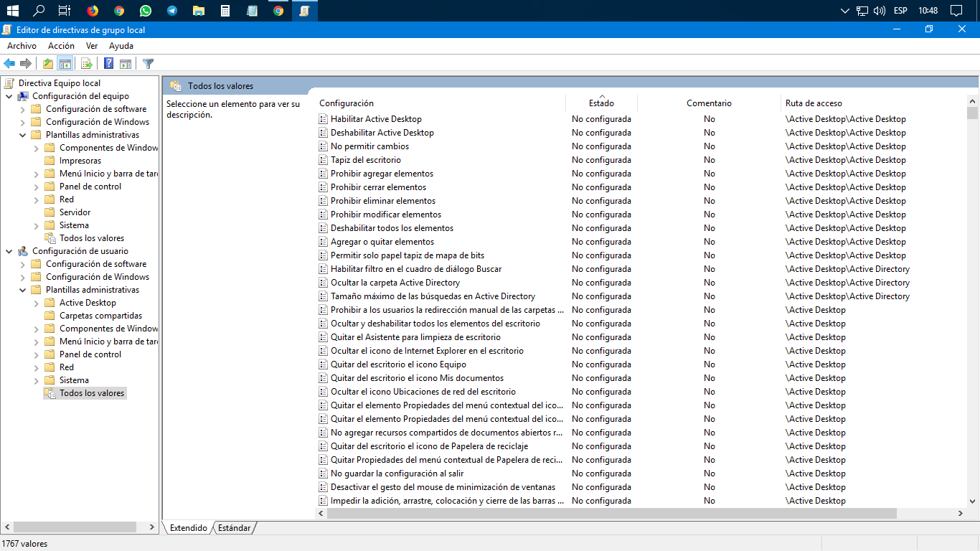Image resolution: width=980 pixels, height=551 pixels.
Task: Collapse the 'Configuración del equipo' tree node
Action: pos(9,96)
